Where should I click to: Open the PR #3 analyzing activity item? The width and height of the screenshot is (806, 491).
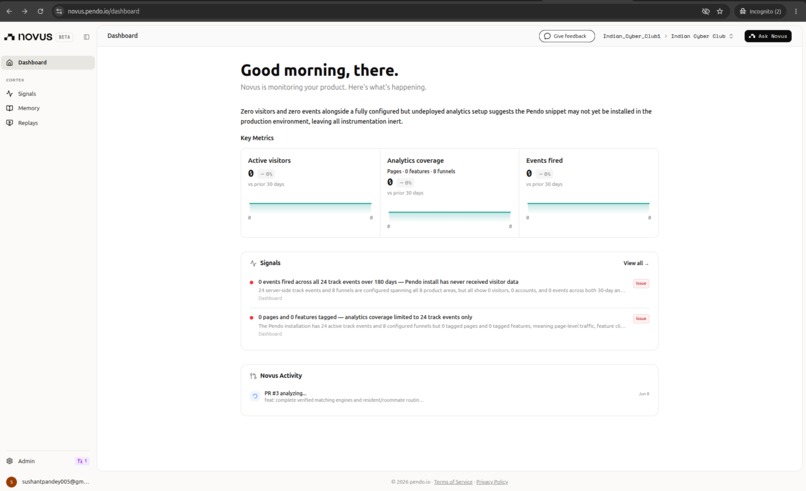(x=449, y=396)
